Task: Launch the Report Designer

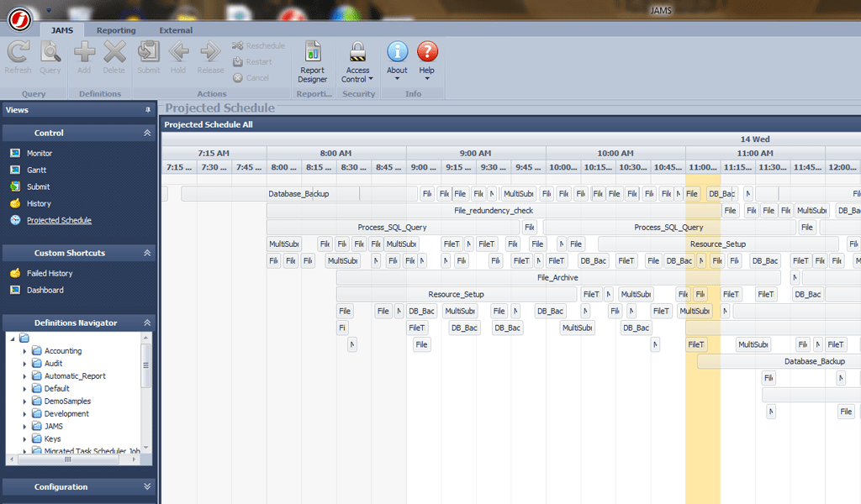Action: [x=312, y=59]
